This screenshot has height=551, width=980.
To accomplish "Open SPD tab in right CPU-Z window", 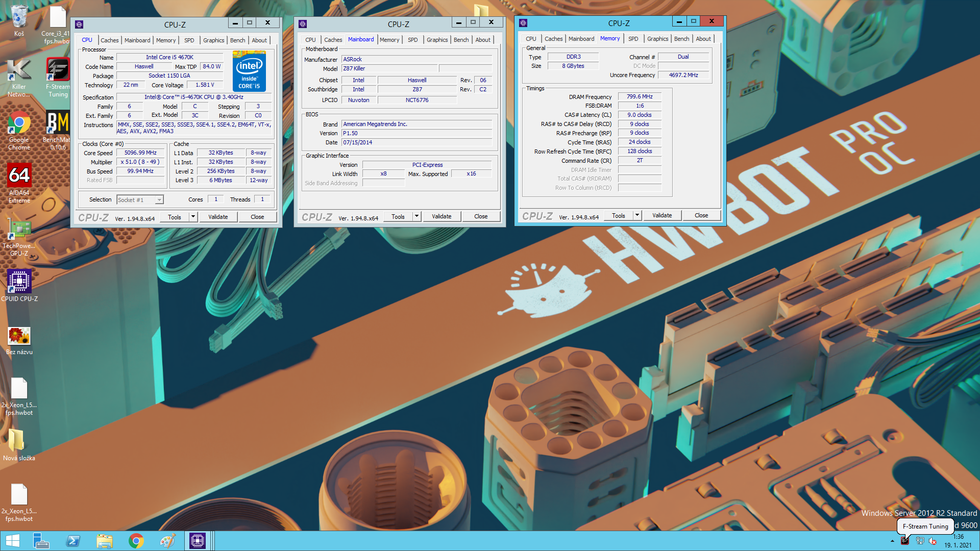I will [633, 39].
